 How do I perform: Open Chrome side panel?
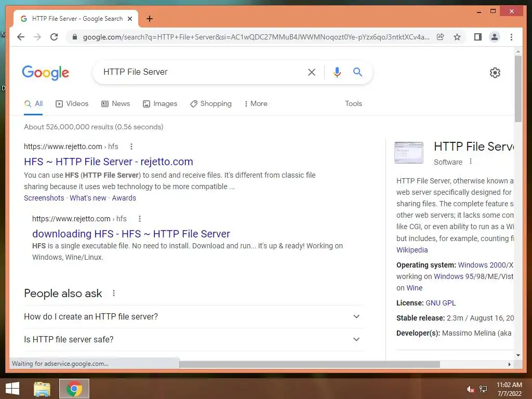pyautogui.click(x=478, y=37)
